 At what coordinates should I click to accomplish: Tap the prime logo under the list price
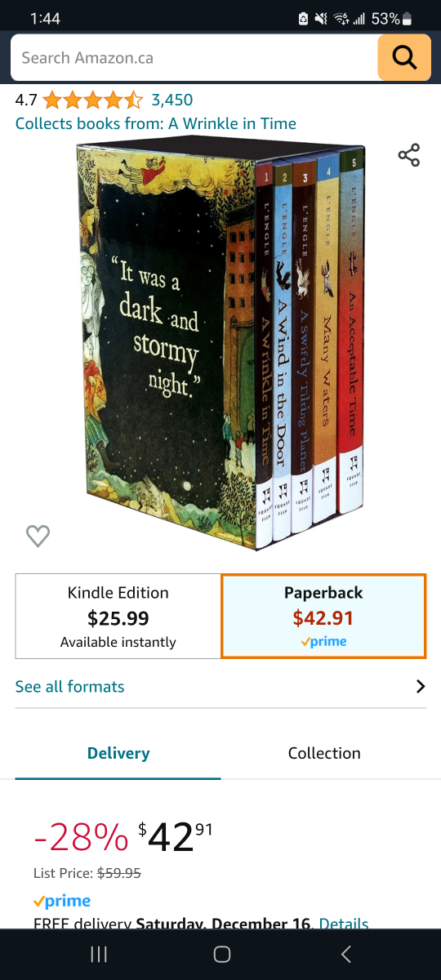pos(62,902)
